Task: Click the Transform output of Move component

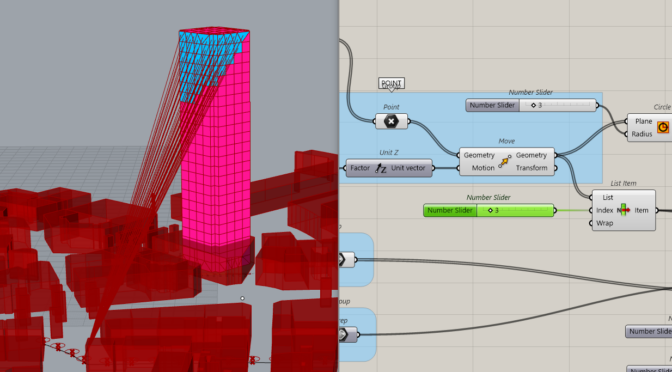Action: pyautogui.click(x=531, y=168)
